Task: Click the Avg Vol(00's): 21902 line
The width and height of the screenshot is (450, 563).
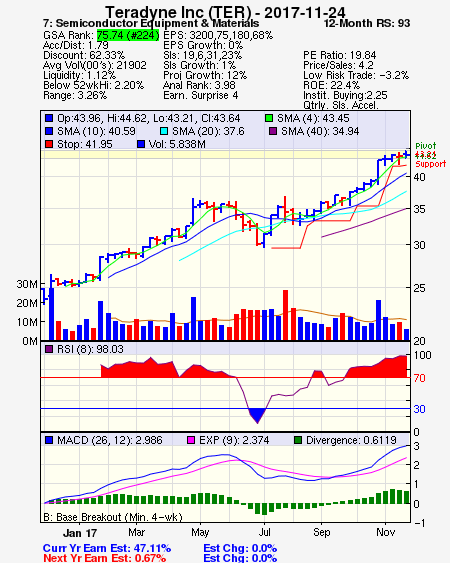Action: (95, 65)
